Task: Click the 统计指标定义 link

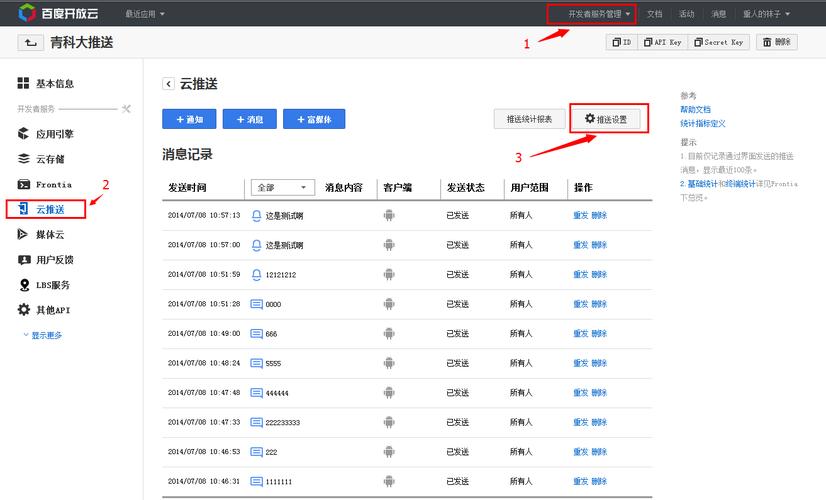Action: [703, 123]
